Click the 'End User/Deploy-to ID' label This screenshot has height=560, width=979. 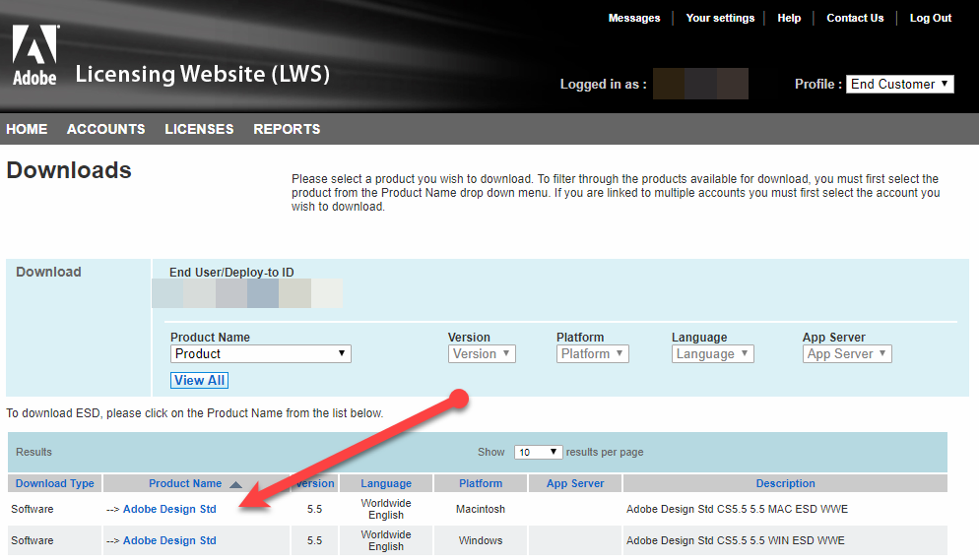pos(231,273)
